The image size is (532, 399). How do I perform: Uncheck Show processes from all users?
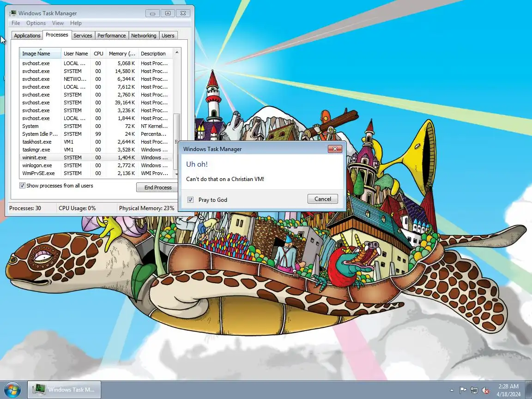coord(22,186)
